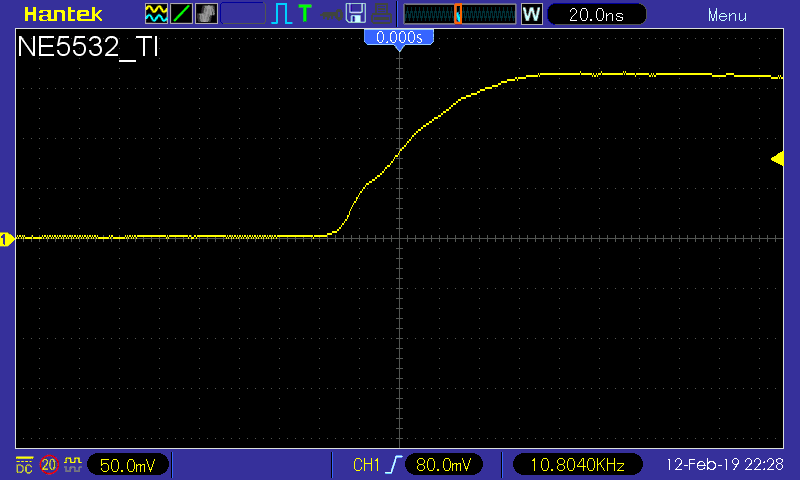Click the 12-Feb-19 22:28 date readout
Image resolution: width=800 pixels, height=480 pixels.
tap(724, 464)
